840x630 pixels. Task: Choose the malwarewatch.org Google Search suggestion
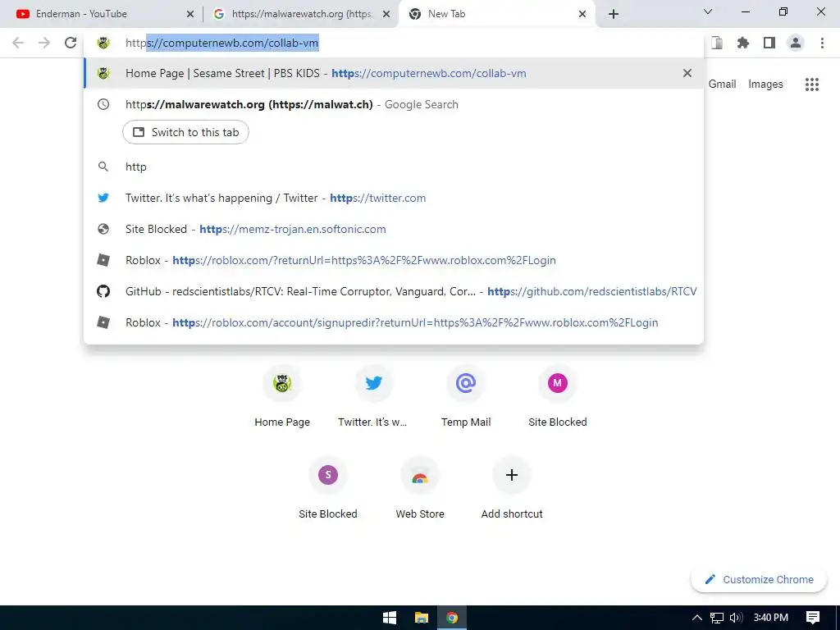click(x=394, y=104)
